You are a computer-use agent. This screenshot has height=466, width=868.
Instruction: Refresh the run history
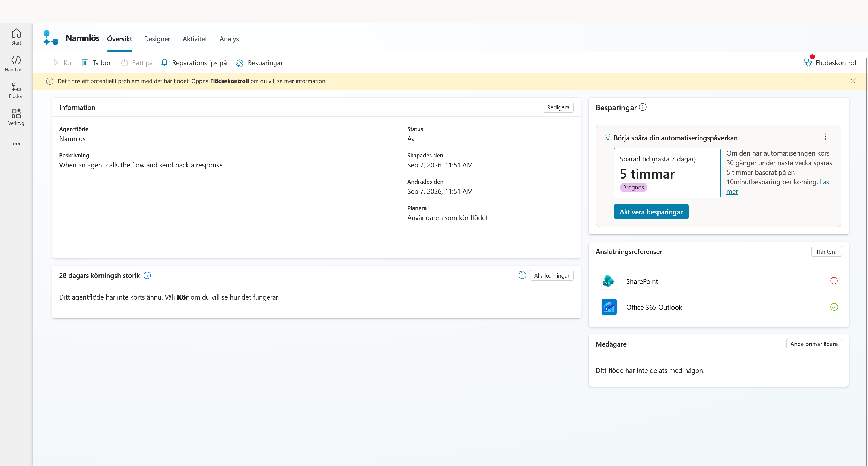point(522,275)
